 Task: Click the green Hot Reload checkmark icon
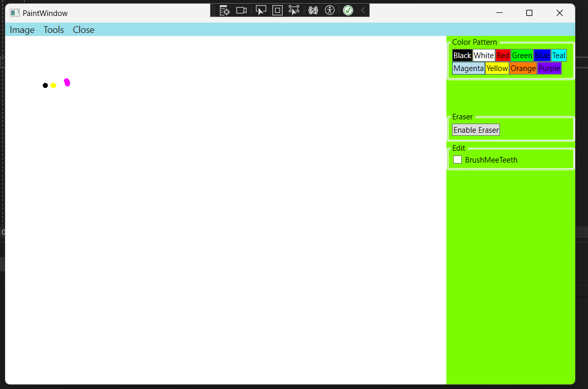[348, 10]
